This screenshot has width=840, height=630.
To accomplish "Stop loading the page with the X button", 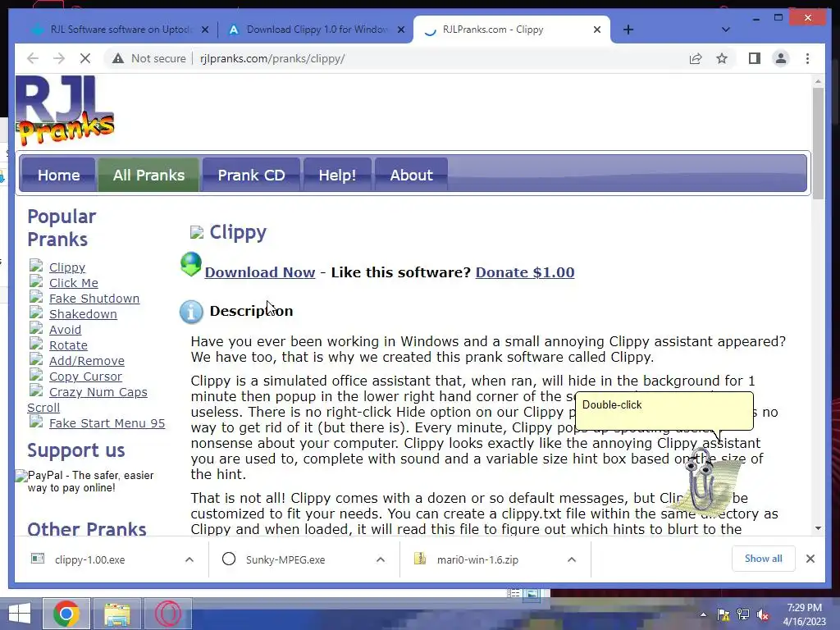I will (x=85, y=58).
